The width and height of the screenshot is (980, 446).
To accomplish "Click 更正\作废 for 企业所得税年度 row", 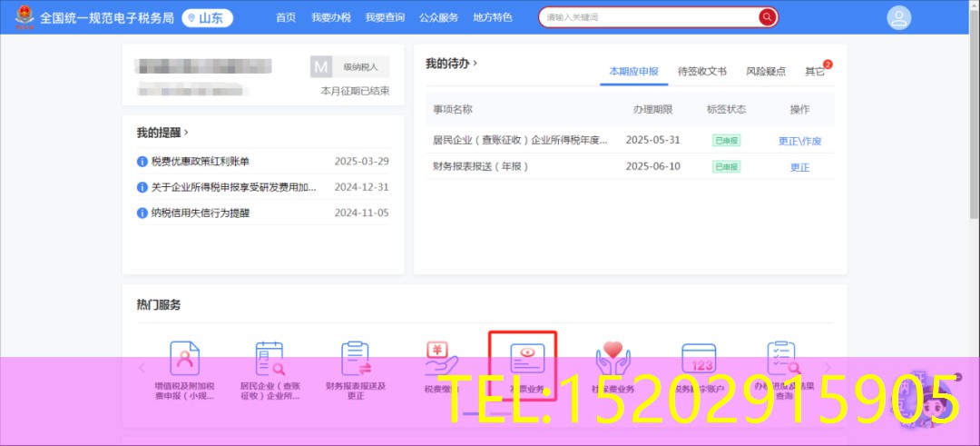I will coord(799,141).
